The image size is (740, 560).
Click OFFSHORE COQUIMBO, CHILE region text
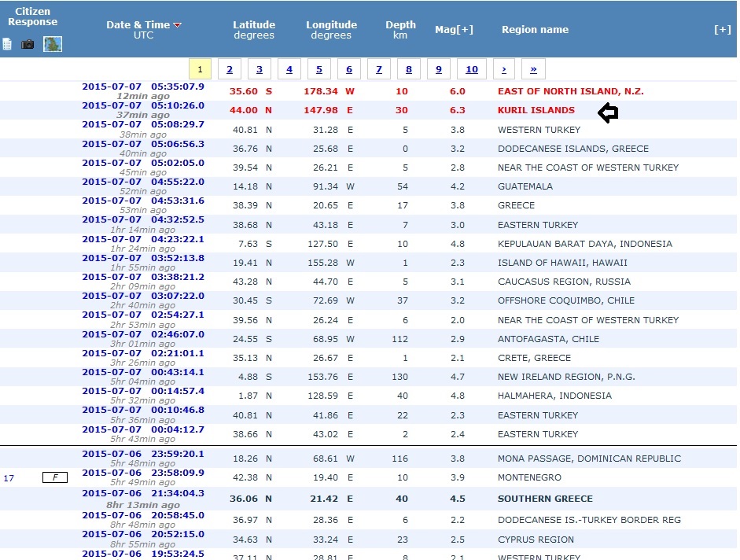pyautogui.click(x=566, y=300)
